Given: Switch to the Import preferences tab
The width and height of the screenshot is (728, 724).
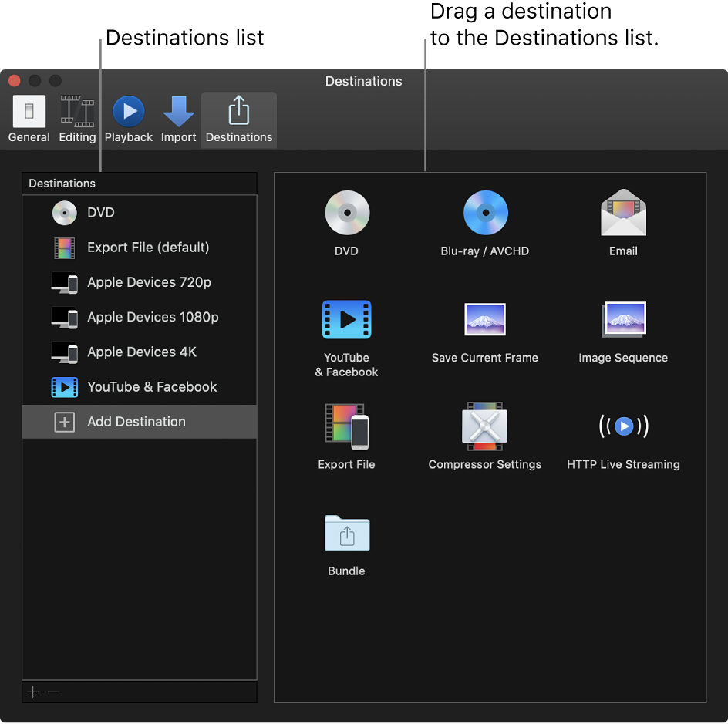Looking at the screenshot, I should (x=178, y=120).
